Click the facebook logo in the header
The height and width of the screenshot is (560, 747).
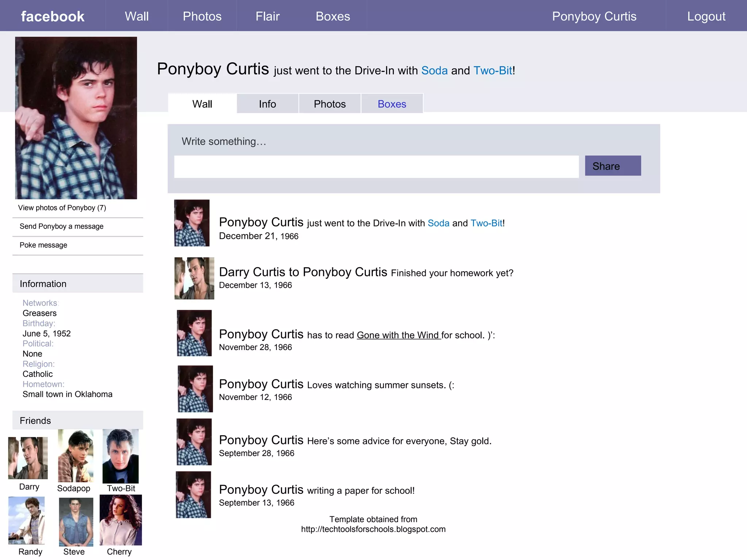point(53,16)
